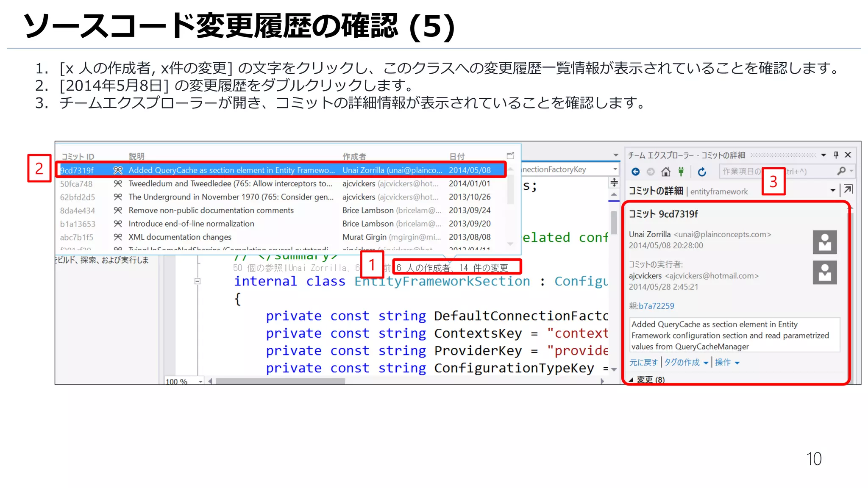Open the editor tab list dropdown arrow

[x=616, y=155]
